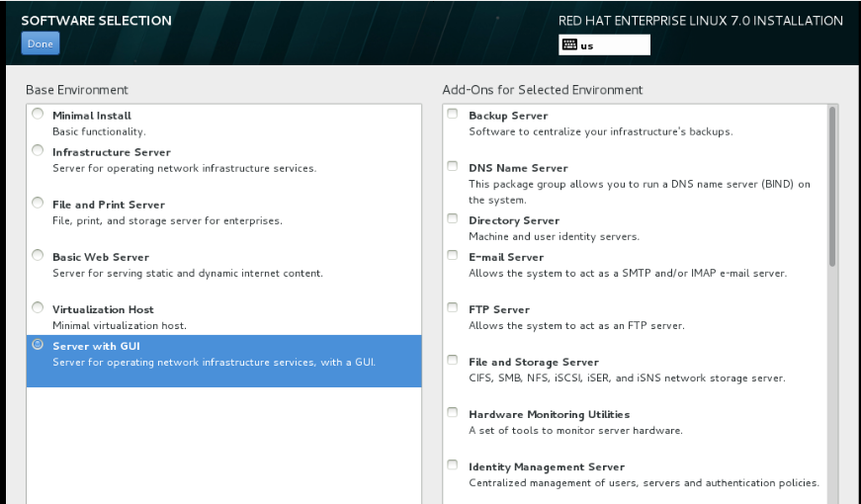This screenshot has height=504, width=861.
Task: Click 'E-mail Server' label text
Action: (506, 258)
